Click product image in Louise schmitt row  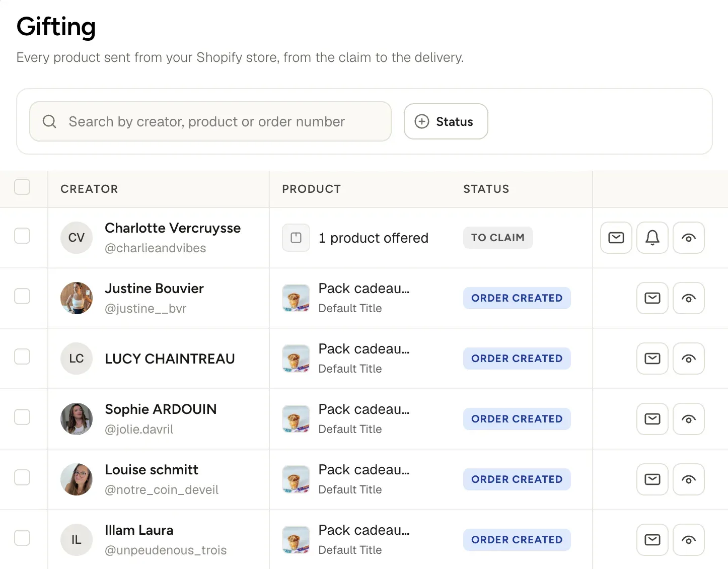coord(296,479)
